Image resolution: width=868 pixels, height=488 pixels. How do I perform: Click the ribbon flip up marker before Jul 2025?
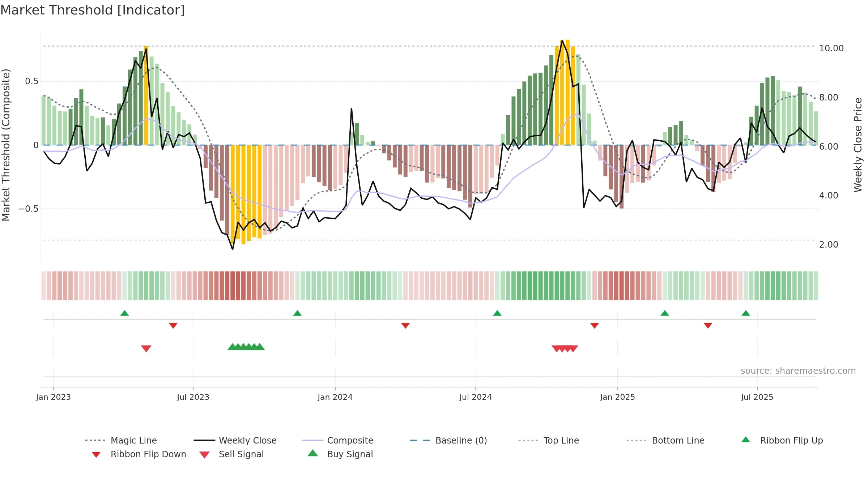[746, 313]
